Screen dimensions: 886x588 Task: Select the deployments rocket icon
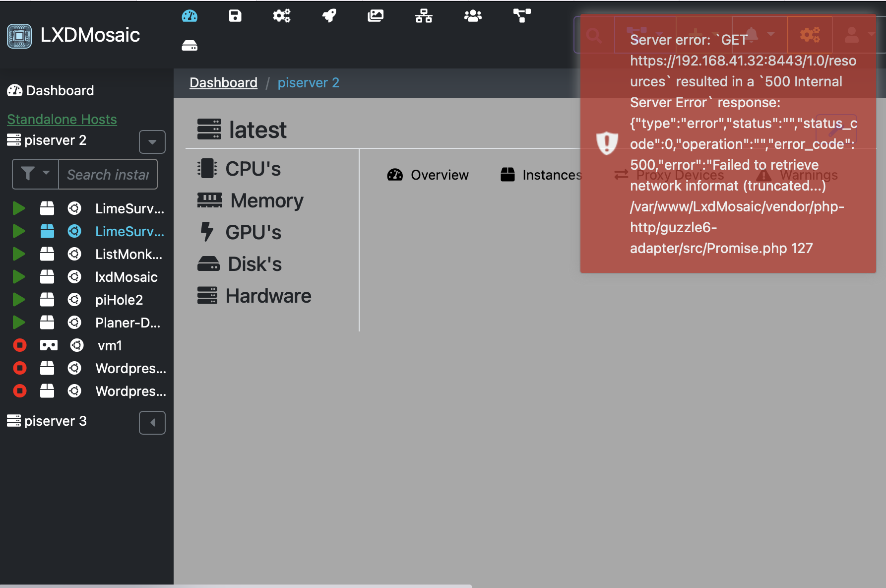click(x=328, y=15)
